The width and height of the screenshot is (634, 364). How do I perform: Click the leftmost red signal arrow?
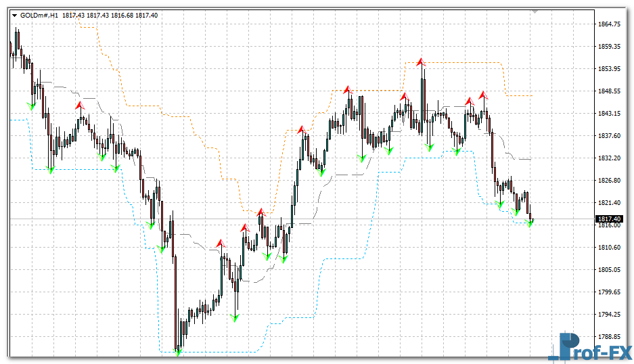click(79, 105)
